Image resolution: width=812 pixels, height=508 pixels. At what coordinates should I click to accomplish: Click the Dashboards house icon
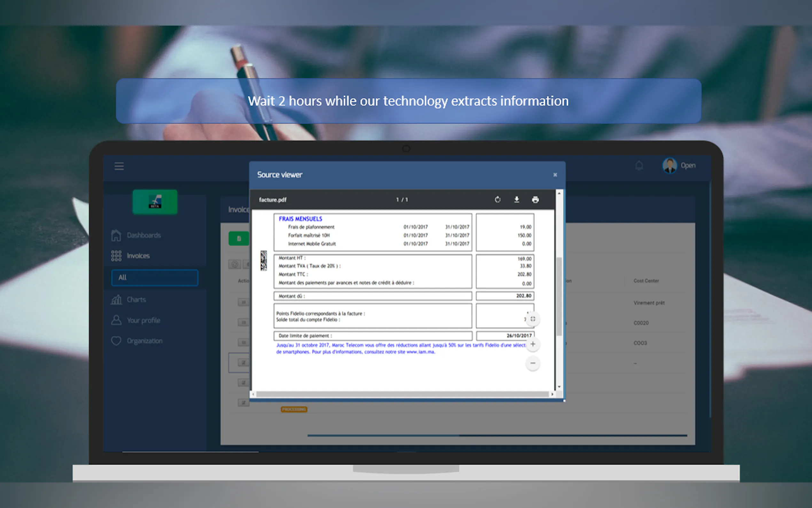pos(116,235)
